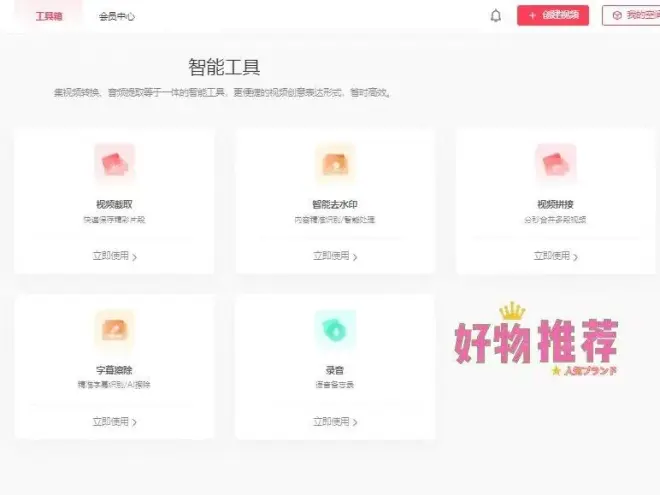The height and width of the screenshot is (495, 660).
Task: Open the notification bell
Action: pyautogui.click(x=496, y=16)
